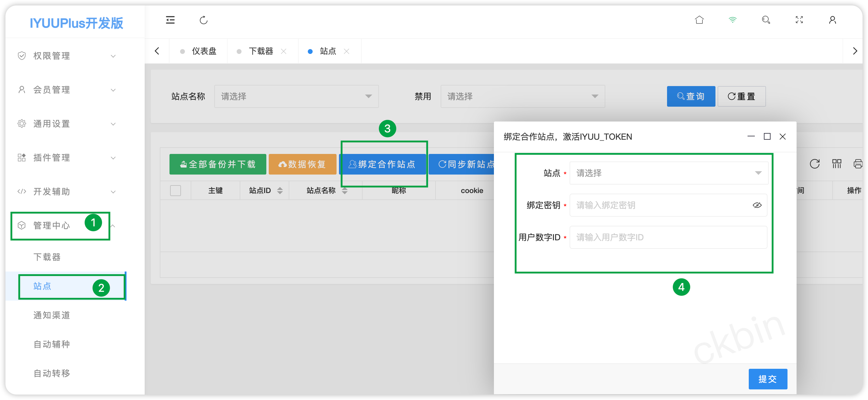Switch to the 下载器 tab
This screenshot has height=400, width=868.
[261, 51]
